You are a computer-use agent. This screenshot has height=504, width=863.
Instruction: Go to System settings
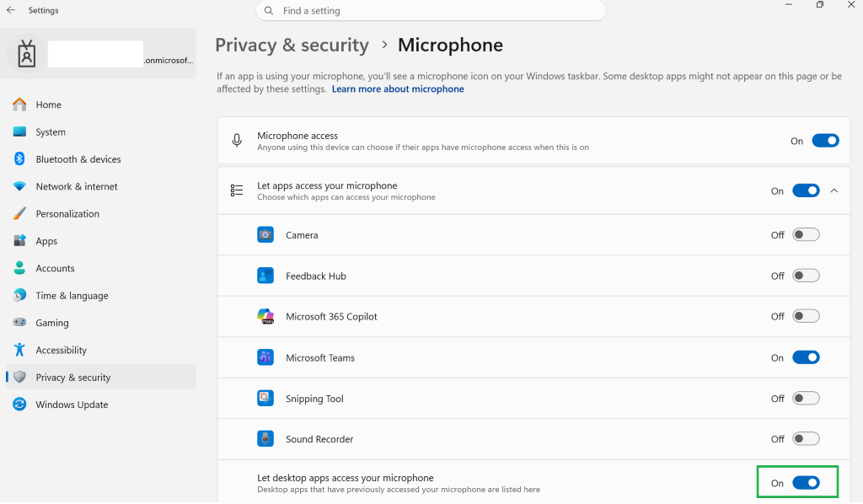[51, 132]
